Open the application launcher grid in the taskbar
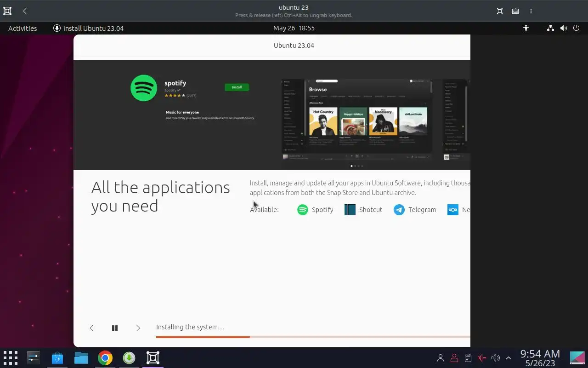The height and width of the screenshot is (368, 588). point(10,357)
